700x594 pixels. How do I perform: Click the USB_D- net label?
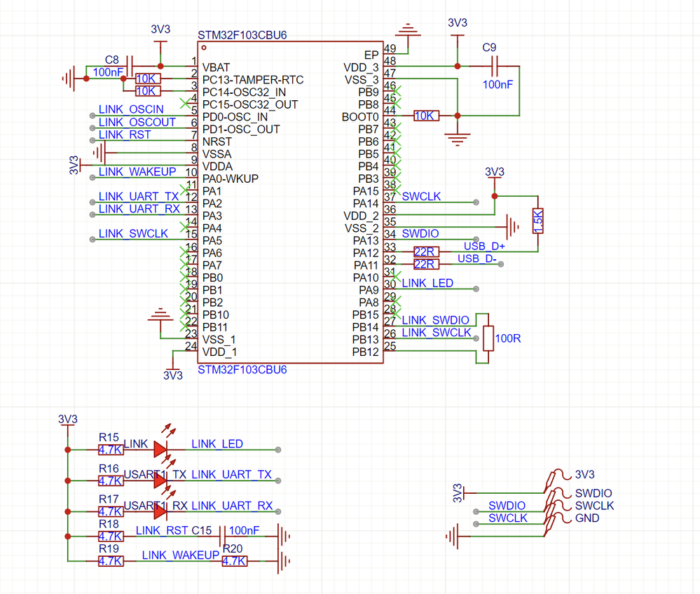click(x=476, y=258)
